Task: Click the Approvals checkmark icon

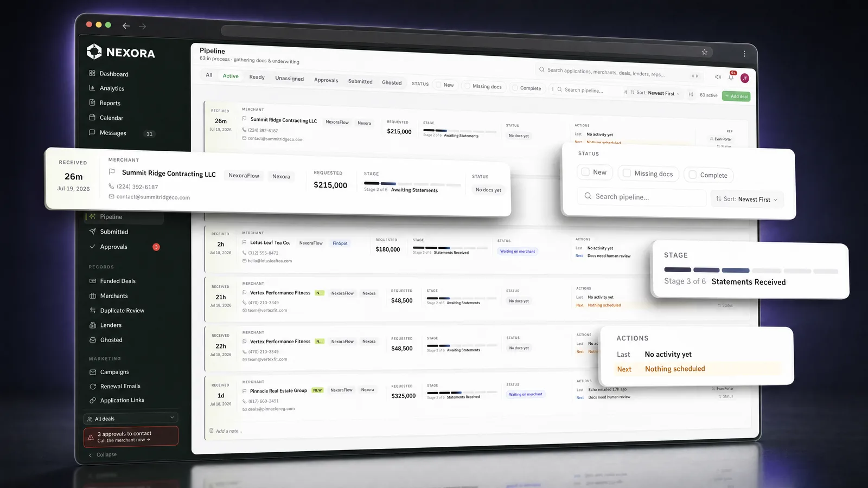Action: pyautogui.click(x=92, y=247)
